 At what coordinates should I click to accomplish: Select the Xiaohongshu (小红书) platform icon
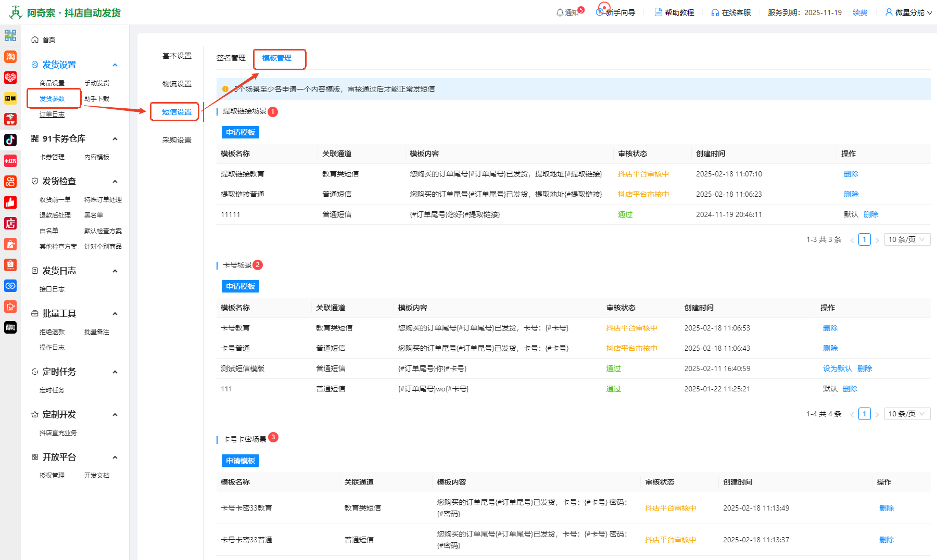10,161
